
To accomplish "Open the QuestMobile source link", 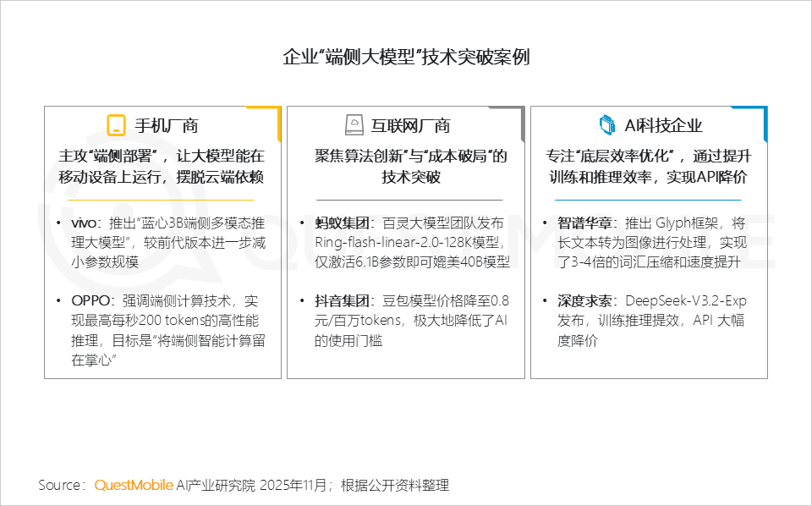I will click(x=133, y=485).
